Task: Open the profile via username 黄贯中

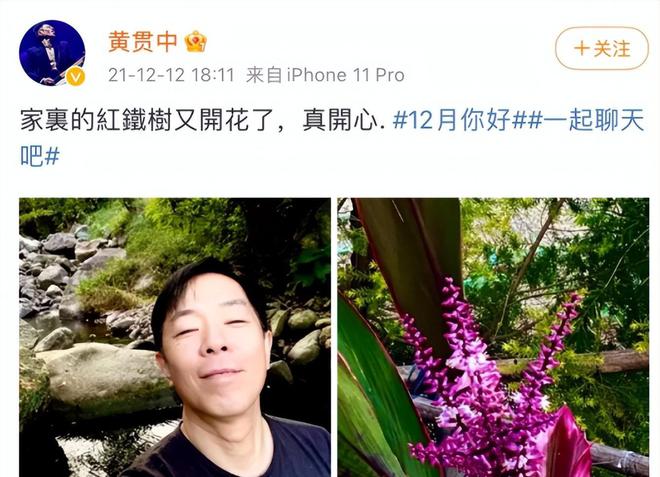Action: [143, 41]
